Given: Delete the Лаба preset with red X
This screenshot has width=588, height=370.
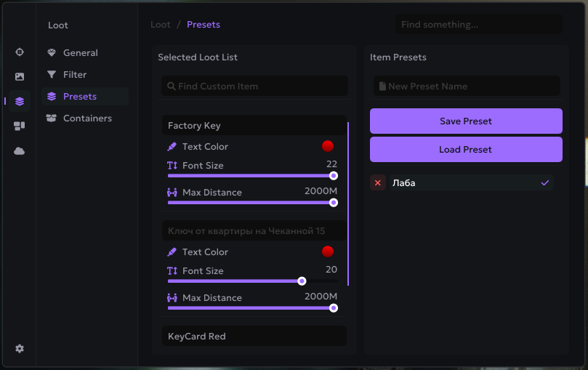Looking at the screenshot, I should pos(378,183).
